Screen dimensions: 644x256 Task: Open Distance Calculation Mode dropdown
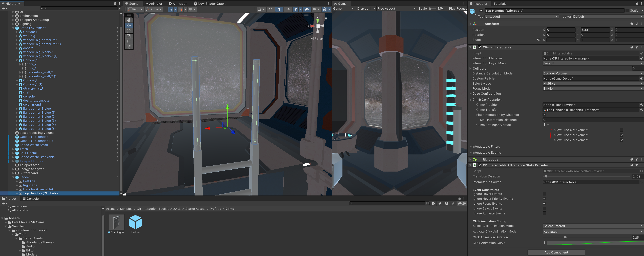(592, 73)
